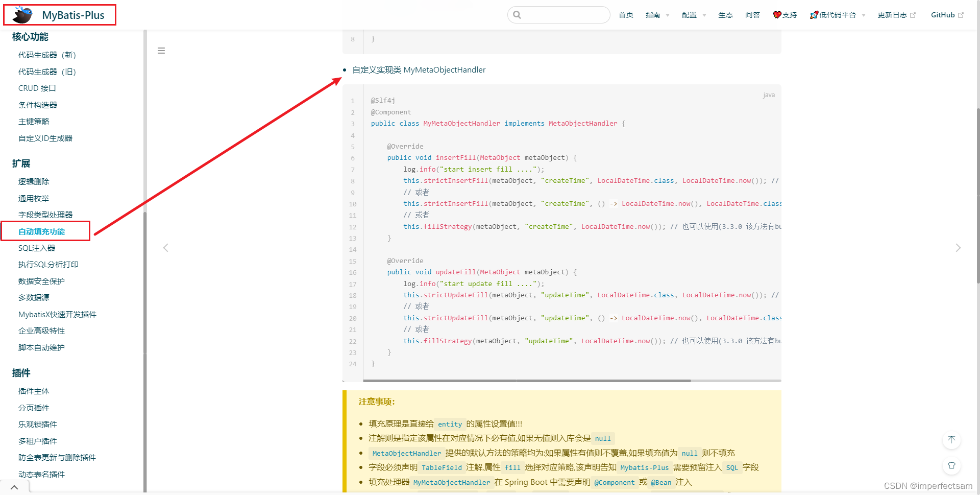Open 多数据源 sidebar entry
The height and width of the screenshot is (495, 980).
(34, 298)
